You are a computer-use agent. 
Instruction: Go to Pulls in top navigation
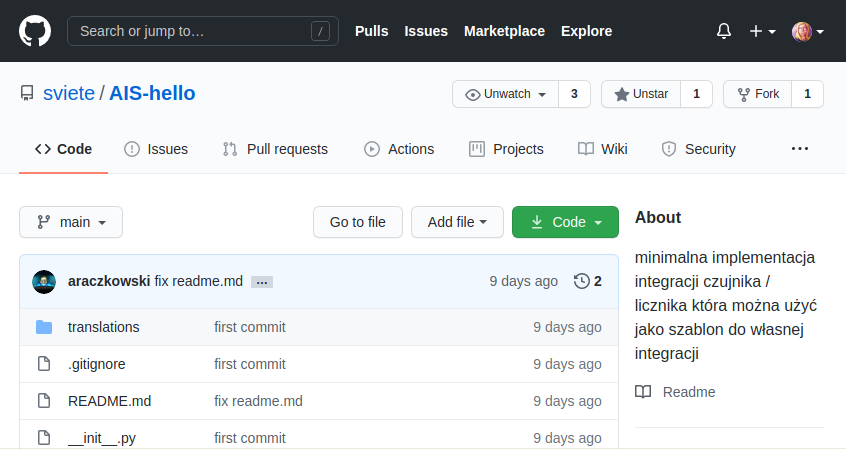(372, 31)
